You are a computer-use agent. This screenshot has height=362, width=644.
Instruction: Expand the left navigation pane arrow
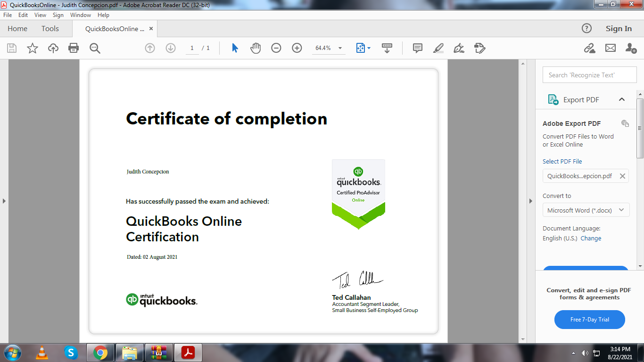pos(4,201)
